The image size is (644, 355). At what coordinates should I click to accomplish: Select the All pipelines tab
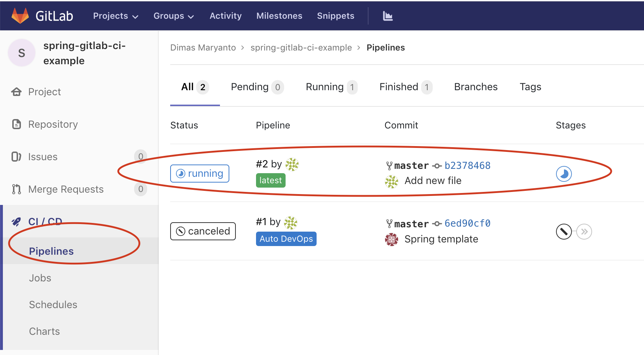[x=195, y=87]
